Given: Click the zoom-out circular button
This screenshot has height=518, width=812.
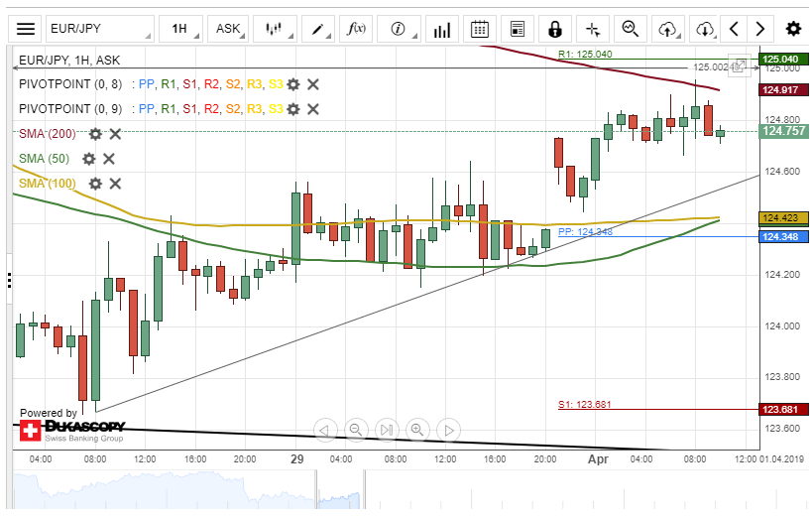Looking at the screenshot, I should (356, 431).
